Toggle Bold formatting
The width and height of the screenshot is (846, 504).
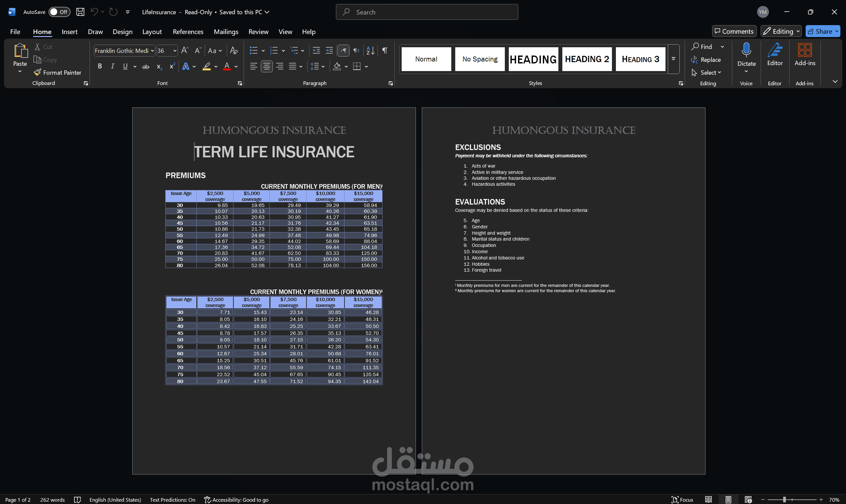(x=100, y=66)
